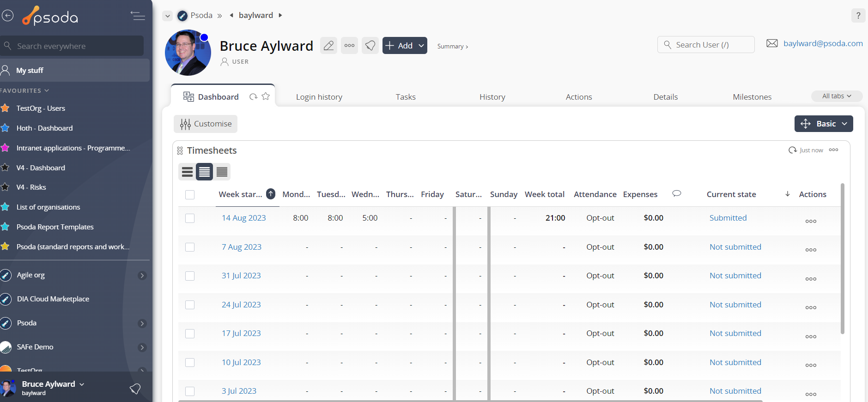Click the edit pencil icon next to Bruce Aylward
The image size is (868, 402).
(328, 45)
